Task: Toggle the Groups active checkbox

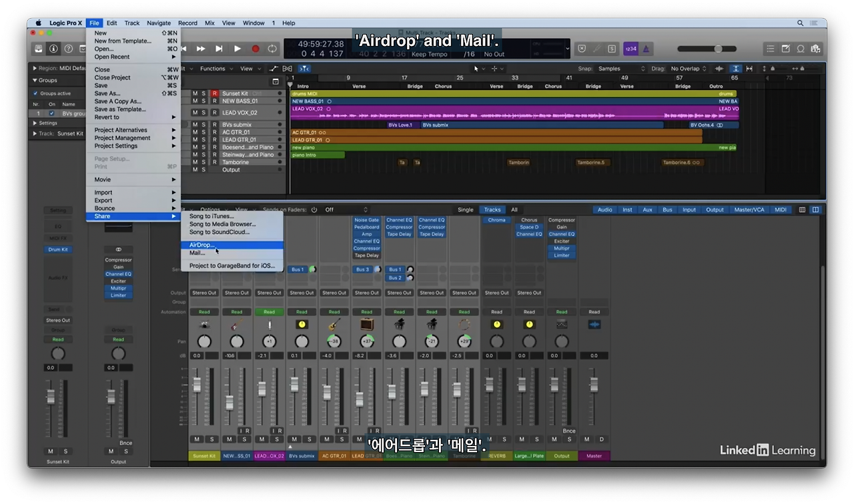Action: 35,93
